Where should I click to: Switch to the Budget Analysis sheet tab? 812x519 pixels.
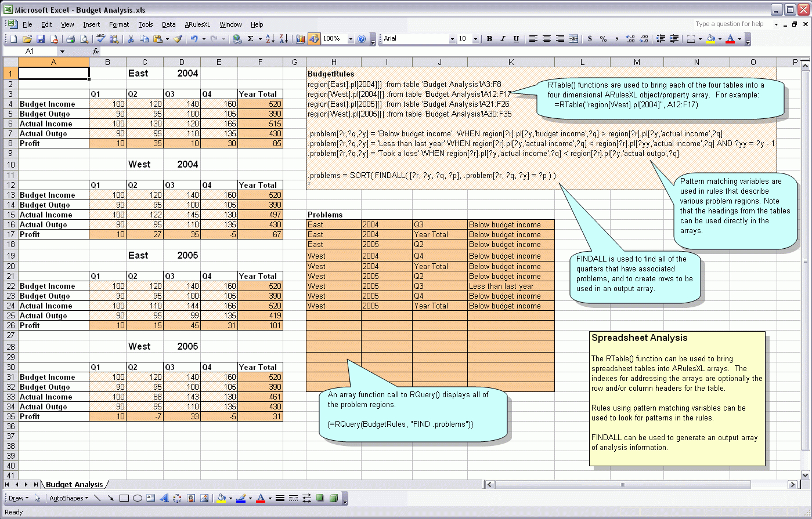(74, 484)
